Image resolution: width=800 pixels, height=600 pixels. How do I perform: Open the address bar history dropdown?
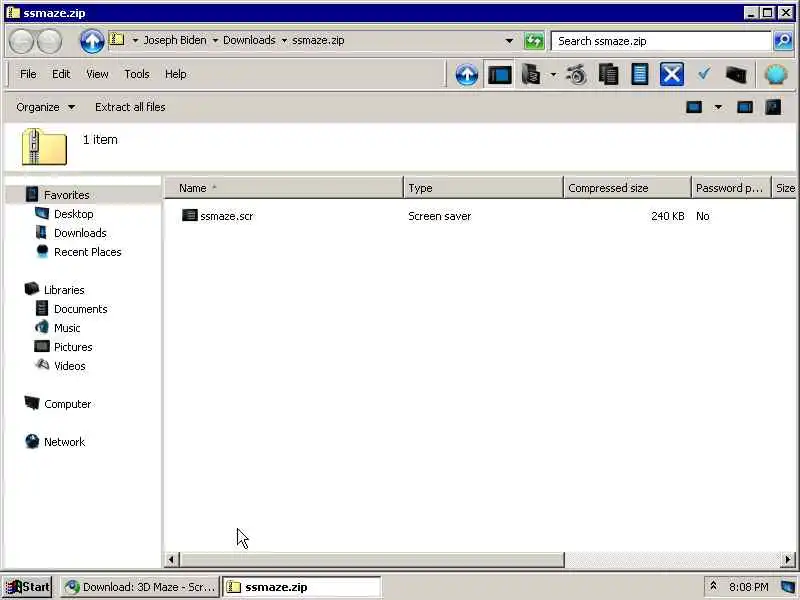coord(509,41)
